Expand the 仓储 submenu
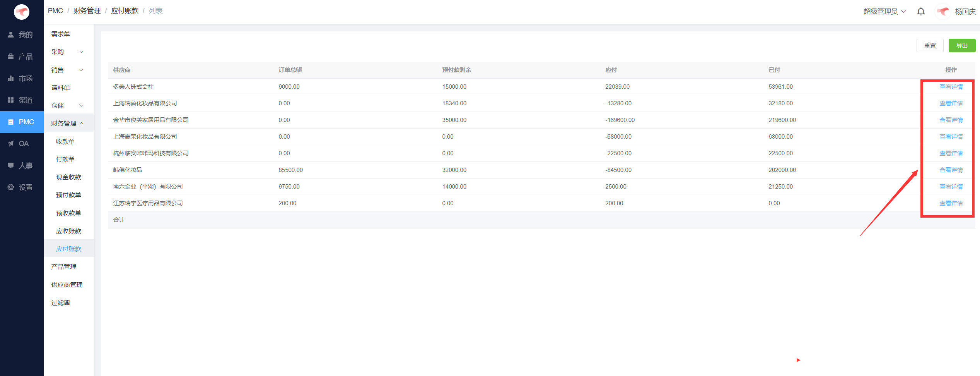Viewport: 980px width, 376px height. coord(68,106)
